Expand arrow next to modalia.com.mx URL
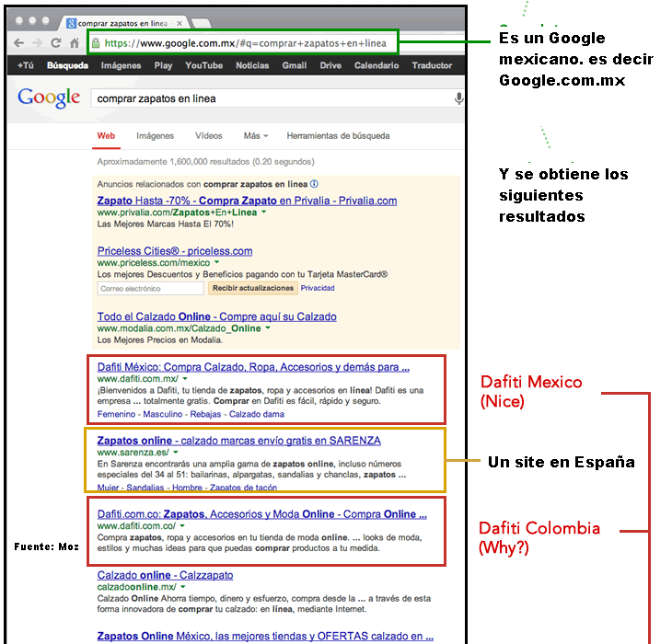672x644 pixels. click(x=268, y=328)
